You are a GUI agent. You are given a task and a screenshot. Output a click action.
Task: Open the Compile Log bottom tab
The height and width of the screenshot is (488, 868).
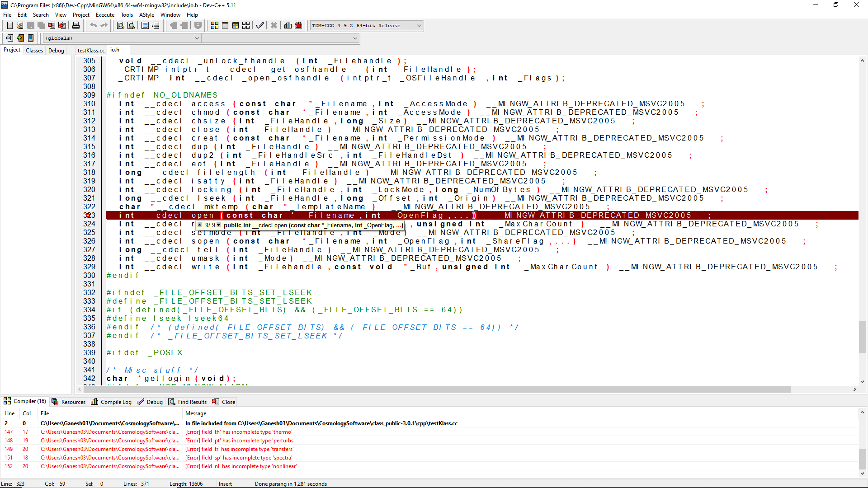tap(111, 402)
